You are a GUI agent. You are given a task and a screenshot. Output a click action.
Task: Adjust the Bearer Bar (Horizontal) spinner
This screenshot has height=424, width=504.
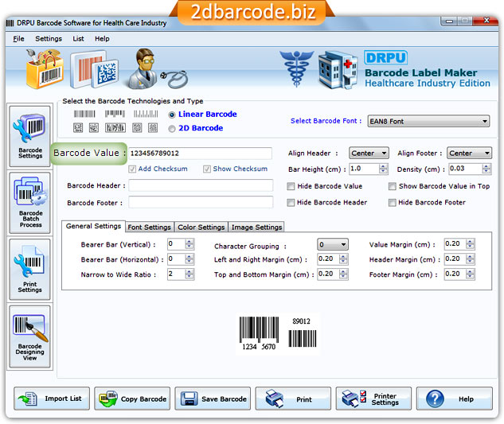[x=189, y=259]
